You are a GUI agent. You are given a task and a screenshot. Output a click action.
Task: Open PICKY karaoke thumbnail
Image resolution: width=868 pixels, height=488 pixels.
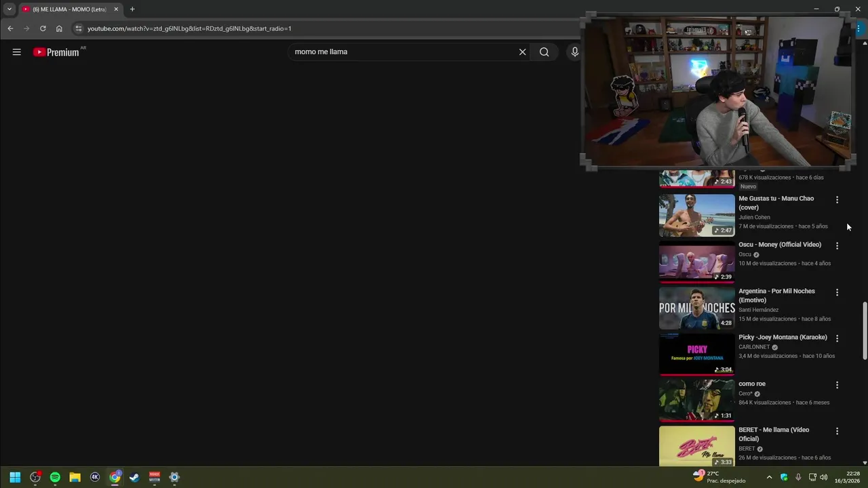[x=696, y=354]
